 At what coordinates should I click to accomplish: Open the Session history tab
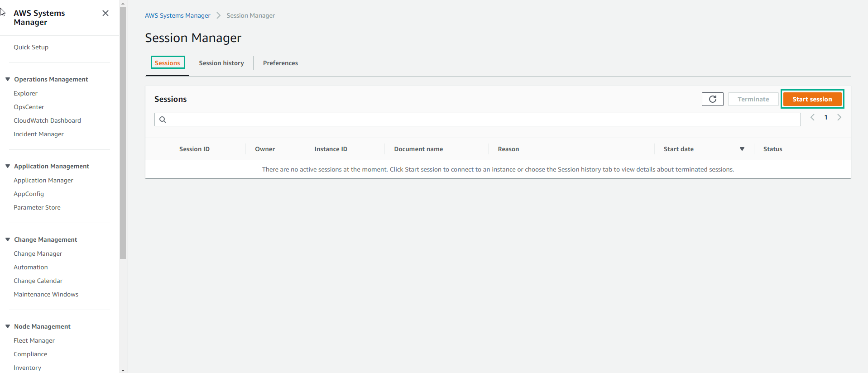(221, 63)
